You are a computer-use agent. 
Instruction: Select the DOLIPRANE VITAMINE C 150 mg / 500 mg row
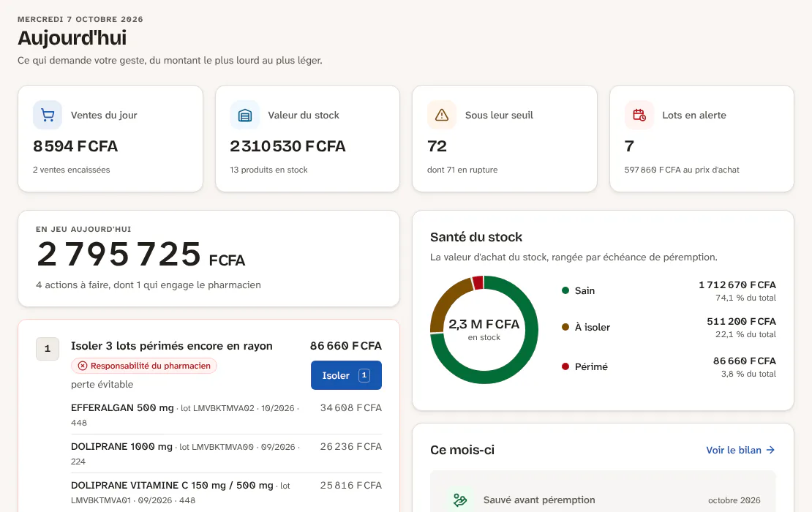[226, 492]
